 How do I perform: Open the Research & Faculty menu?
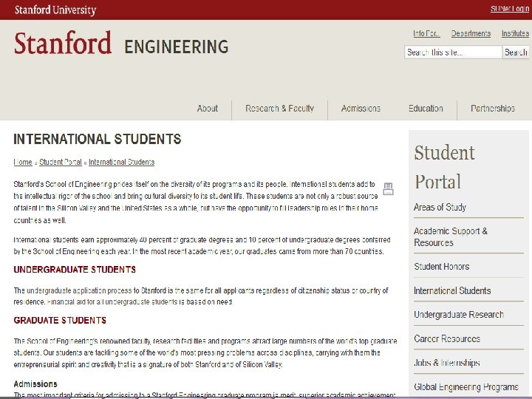[279, 109]
